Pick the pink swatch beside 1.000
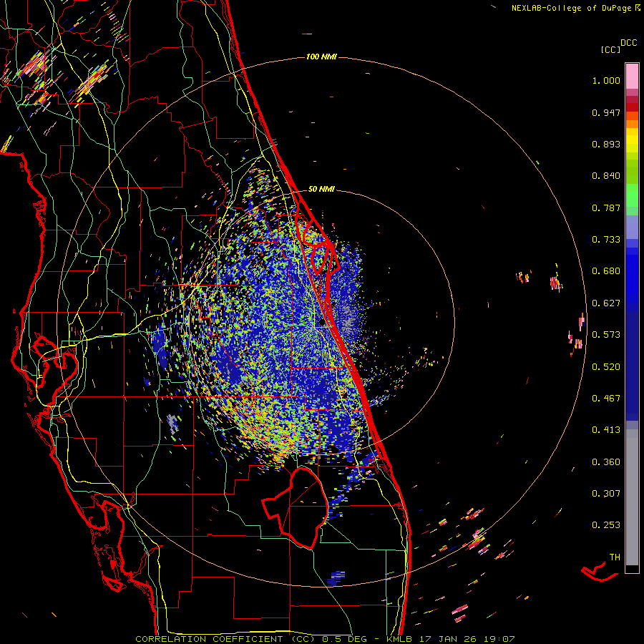 tap(632, 77)
